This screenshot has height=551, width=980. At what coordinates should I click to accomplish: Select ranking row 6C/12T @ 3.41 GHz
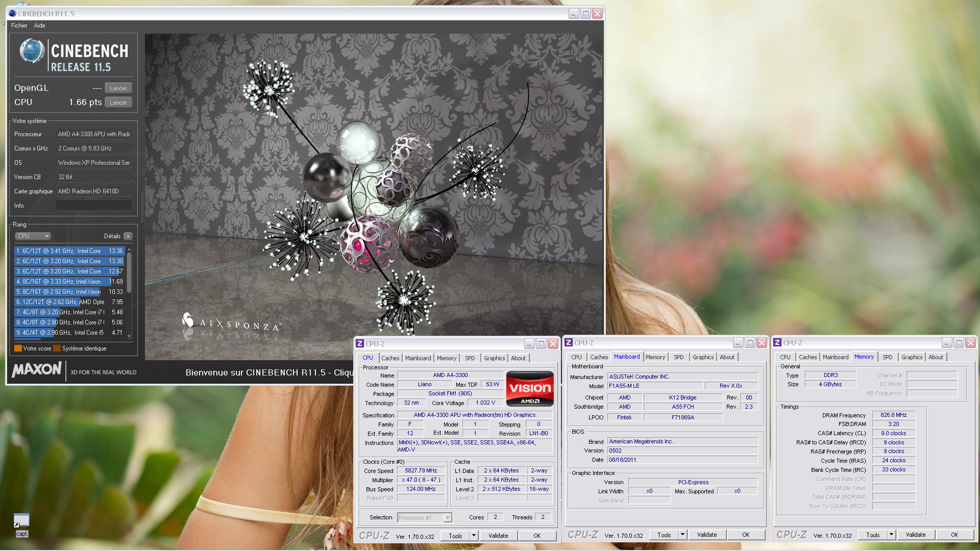[70, 251]
